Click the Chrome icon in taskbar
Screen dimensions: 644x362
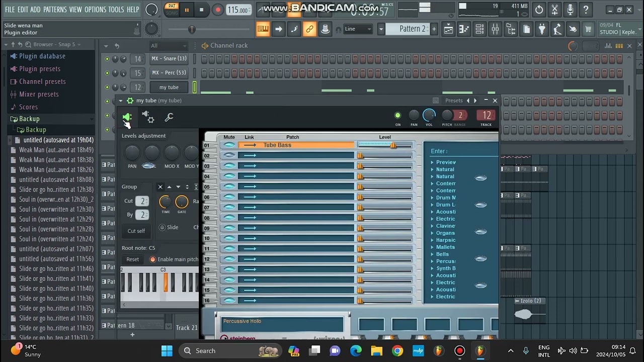[x=397, y=351]
